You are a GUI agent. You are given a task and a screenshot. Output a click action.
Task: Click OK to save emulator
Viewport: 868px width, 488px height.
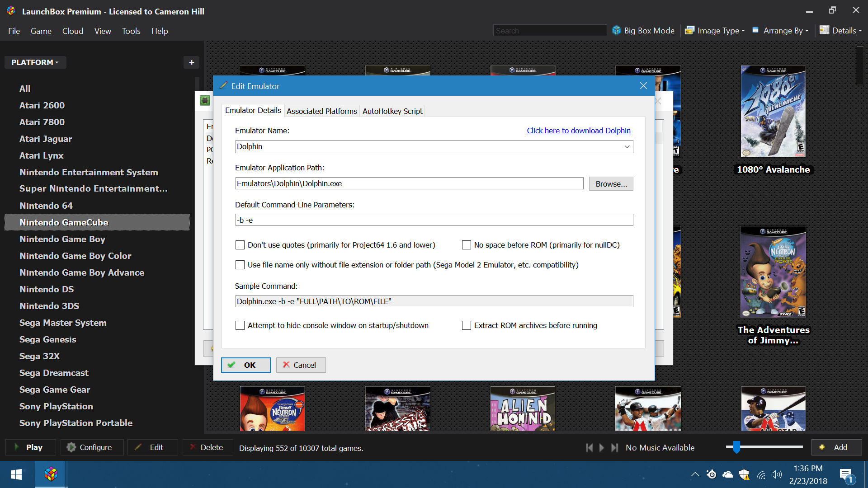click(x=246, y=365)
